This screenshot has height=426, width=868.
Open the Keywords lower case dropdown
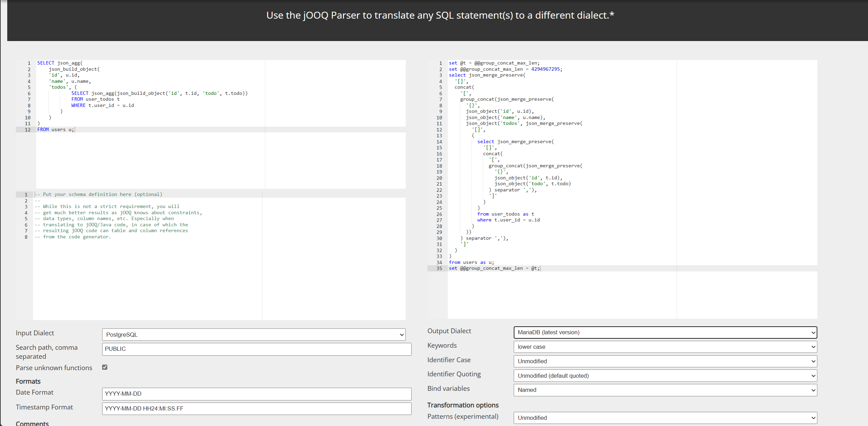(665, 347)
